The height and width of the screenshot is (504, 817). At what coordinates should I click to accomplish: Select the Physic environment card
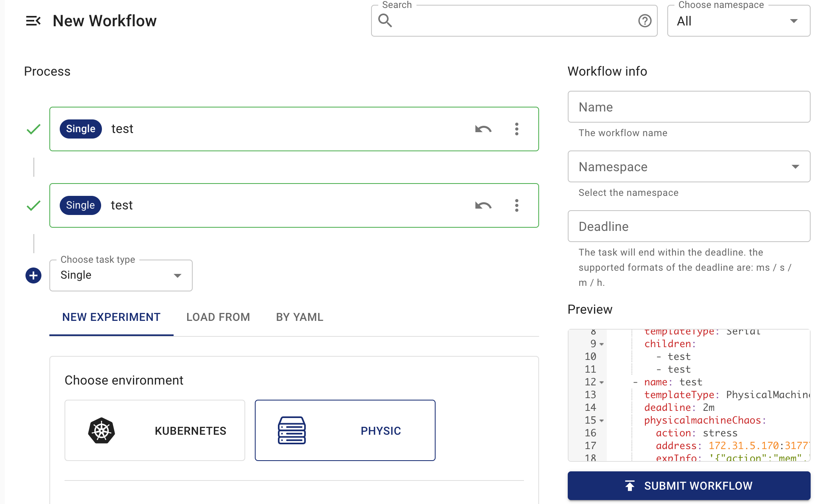pos(345,430)
